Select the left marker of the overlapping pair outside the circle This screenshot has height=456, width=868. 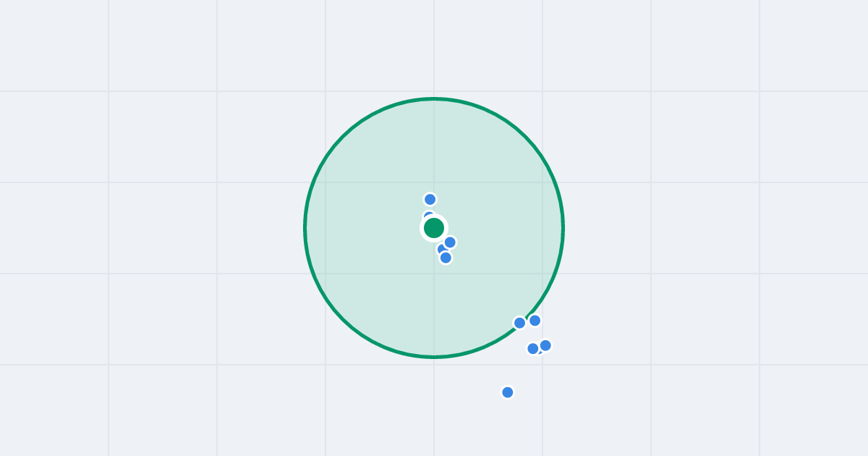click(533, 349)
